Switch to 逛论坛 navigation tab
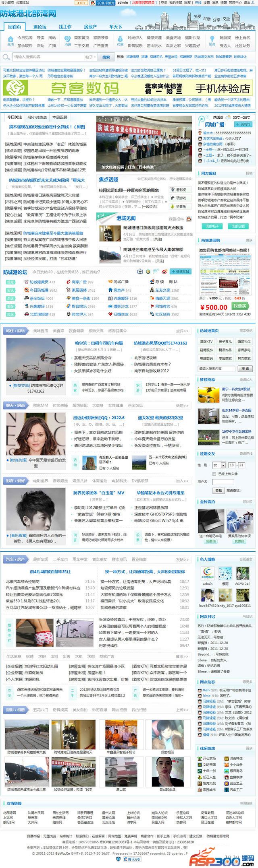The image size is (258, 868). (x=40, y=27)
